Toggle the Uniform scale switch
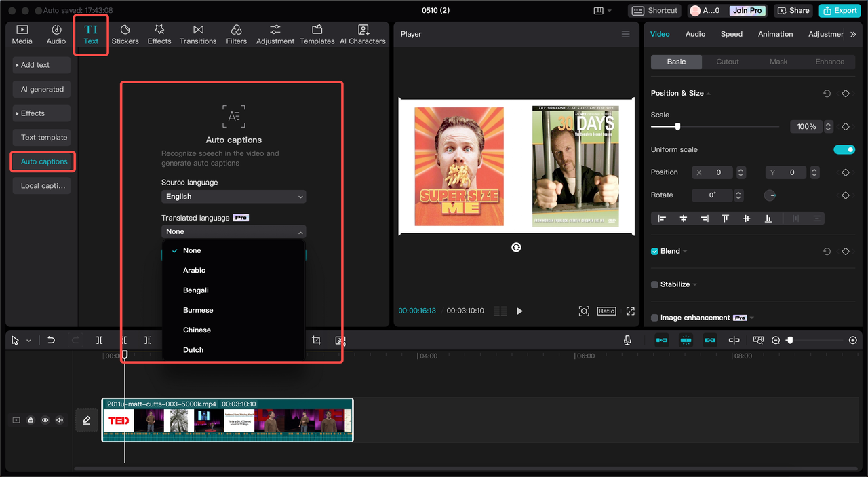Image resolution: width=868 pixels, height=477 pixels. 844,149
